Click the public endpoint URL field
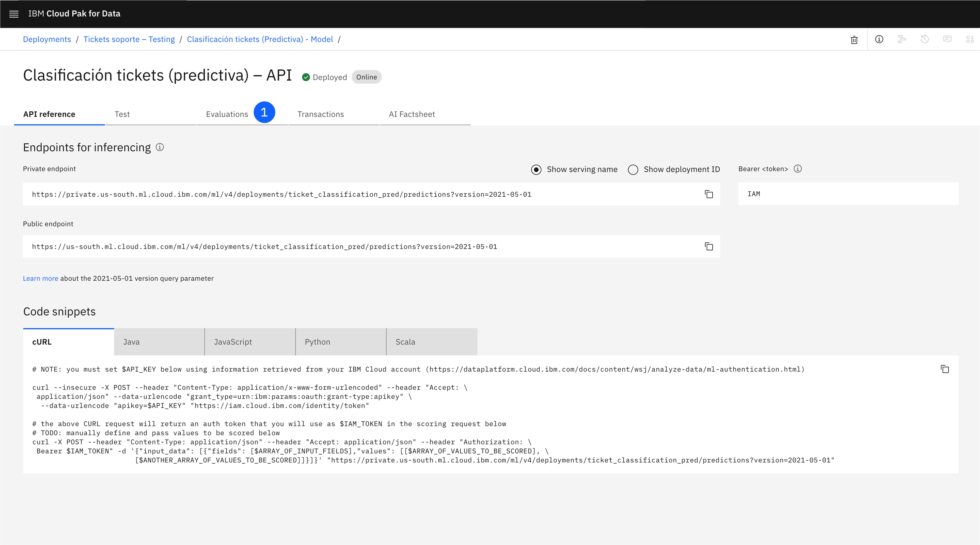 pos(371,247)
